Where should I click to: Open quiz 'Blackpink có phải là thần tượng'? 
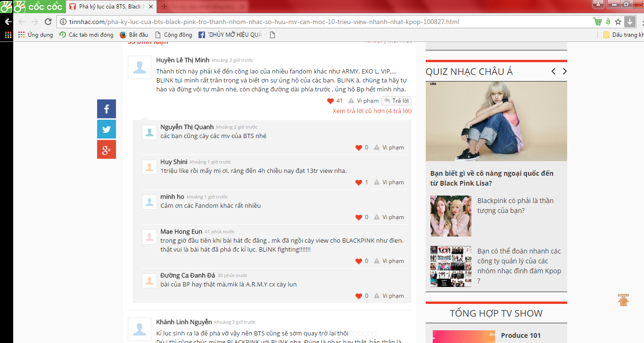(515, 205)
